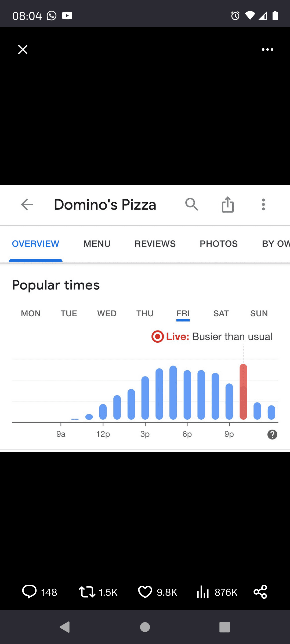This screenshot has width=290, height=644.
Task: Tap the red live bar in chart
Action: point(243,392)
